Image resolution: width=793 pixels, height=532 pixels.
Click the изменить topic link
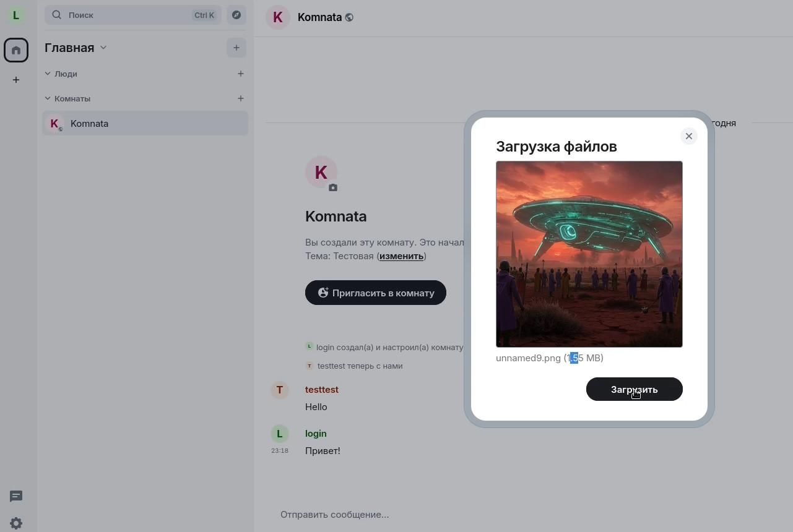click(401, 256)
